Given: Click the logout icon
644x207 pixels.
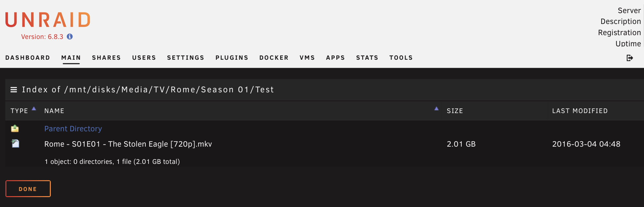Looking at the screenshot, I should pos(630,58).
